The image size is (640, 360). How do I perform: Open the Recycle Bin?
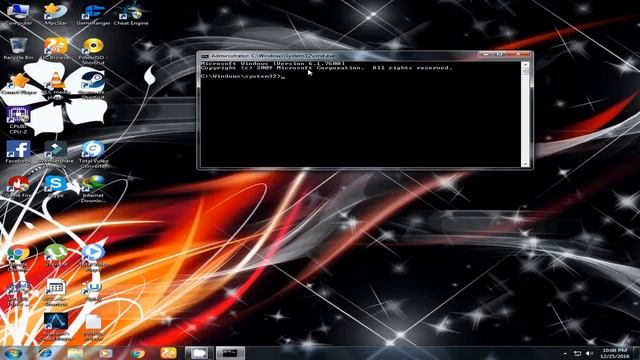pyautogui.click(x=18, y=49)
